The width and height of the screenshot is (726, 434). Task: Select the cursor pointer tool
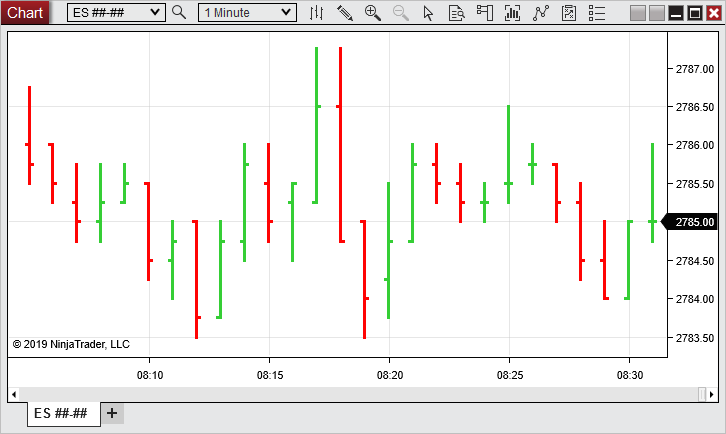pos(429,13)
